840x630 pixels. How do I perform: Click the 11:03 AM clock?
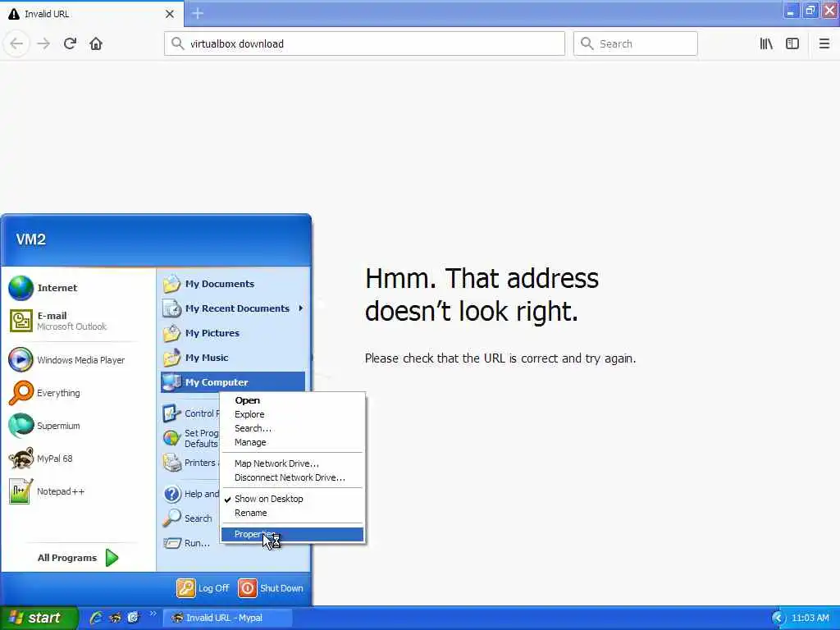coord(810,619)
